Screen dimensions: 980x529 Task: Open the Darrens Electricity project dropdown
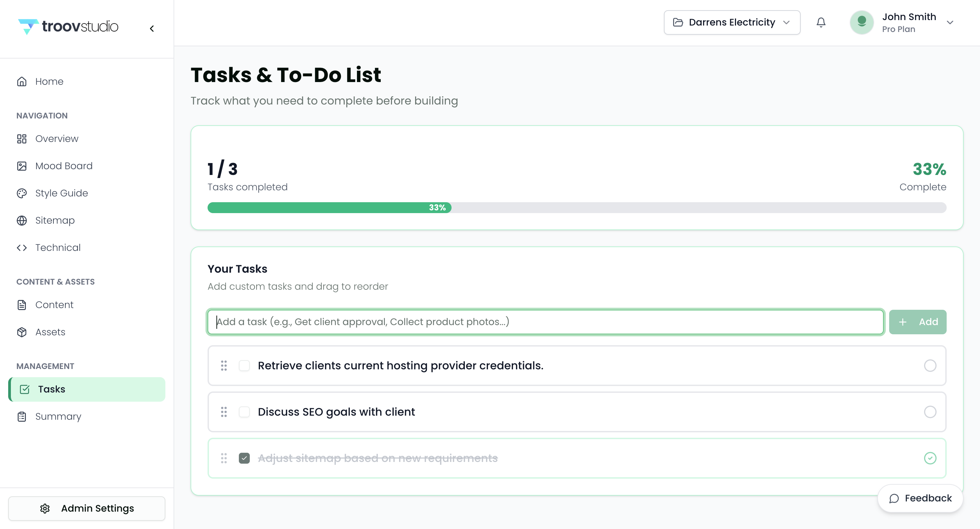tap(732, 22)
